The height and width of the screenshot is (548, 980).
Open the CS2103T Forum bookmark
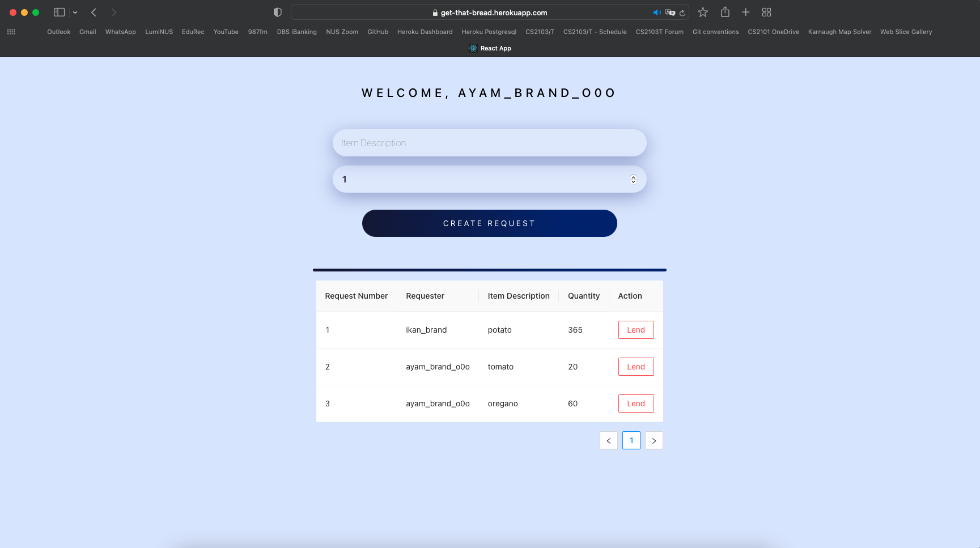tap(660, 32)
